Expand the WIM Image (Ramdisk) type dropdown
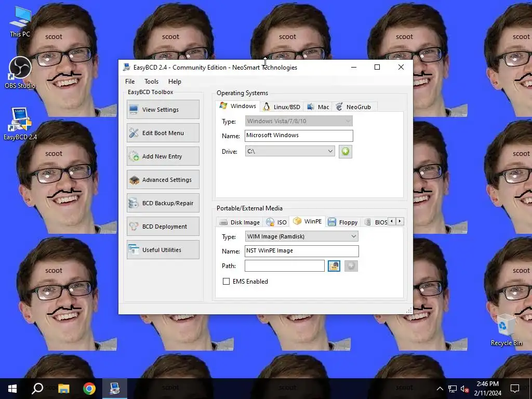532x399 pixels. tap(301, 236)
